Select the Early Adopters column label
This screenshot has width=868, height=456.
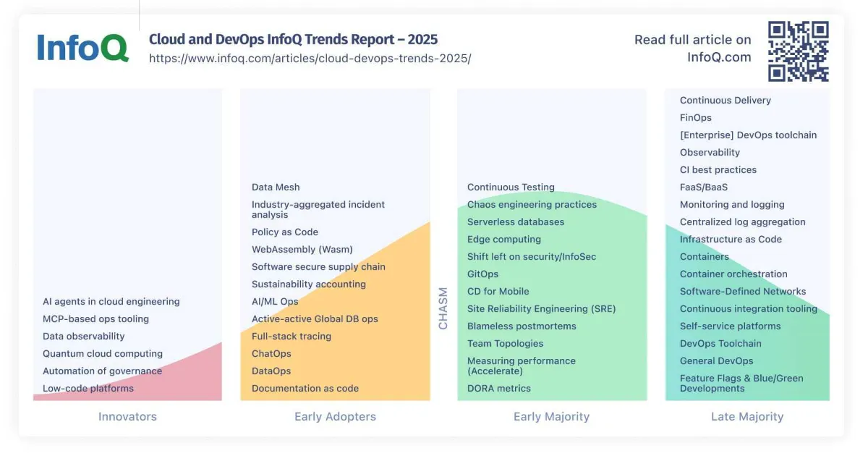(335, 416)
